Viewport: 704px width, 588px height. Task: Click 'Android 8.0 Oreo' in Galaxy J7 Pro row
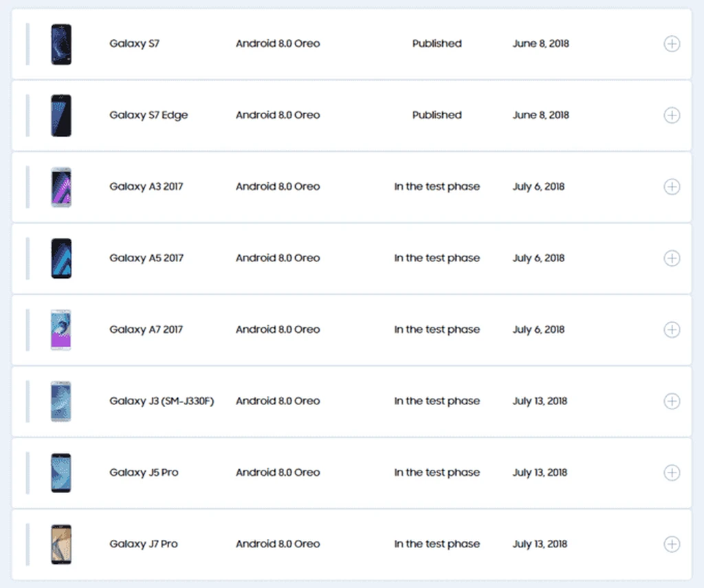coord(278,543)
